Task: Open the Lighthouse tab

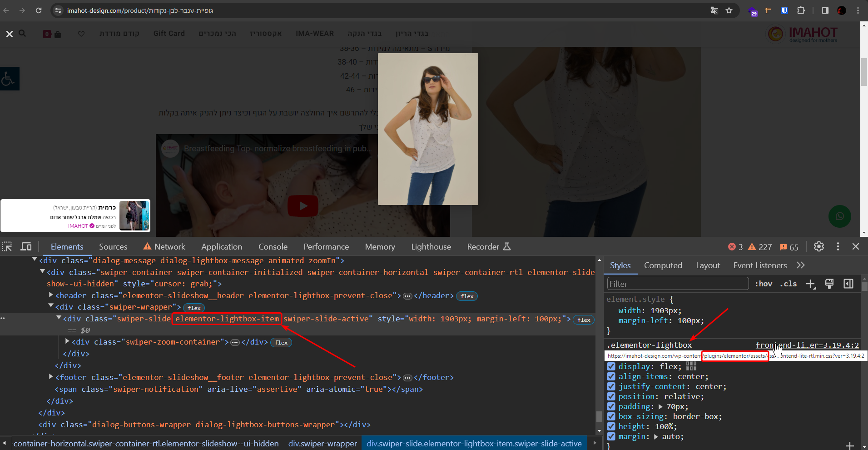Action: [431, 247]
